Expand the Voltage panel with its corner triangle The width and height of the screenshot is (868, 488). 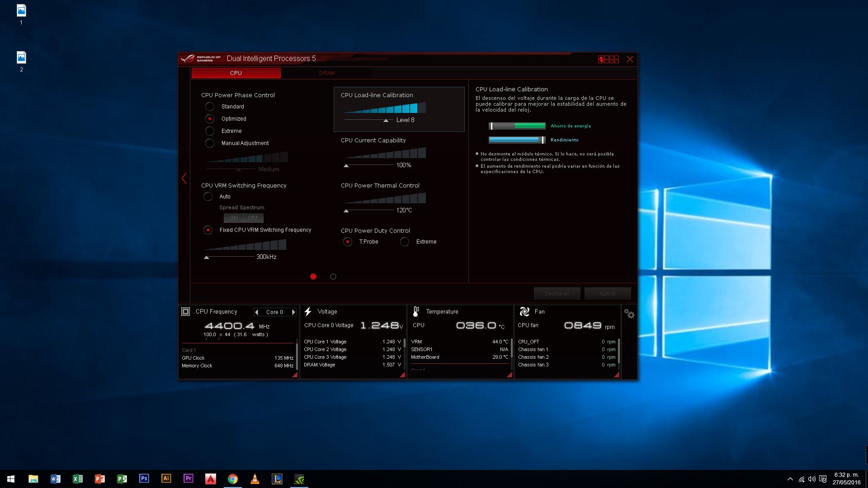pyautogui.click(x=402, y=375)
